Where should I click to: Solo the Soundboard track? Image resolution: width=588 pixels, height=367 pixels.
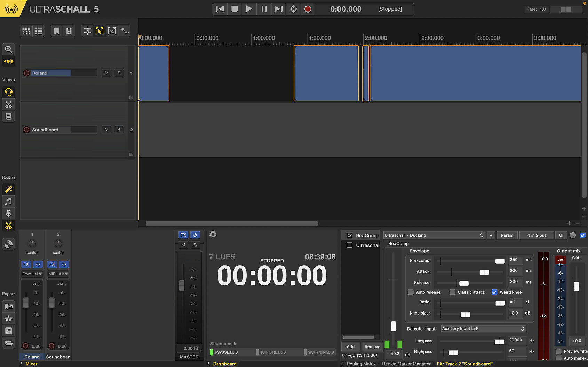pos(119,130)
